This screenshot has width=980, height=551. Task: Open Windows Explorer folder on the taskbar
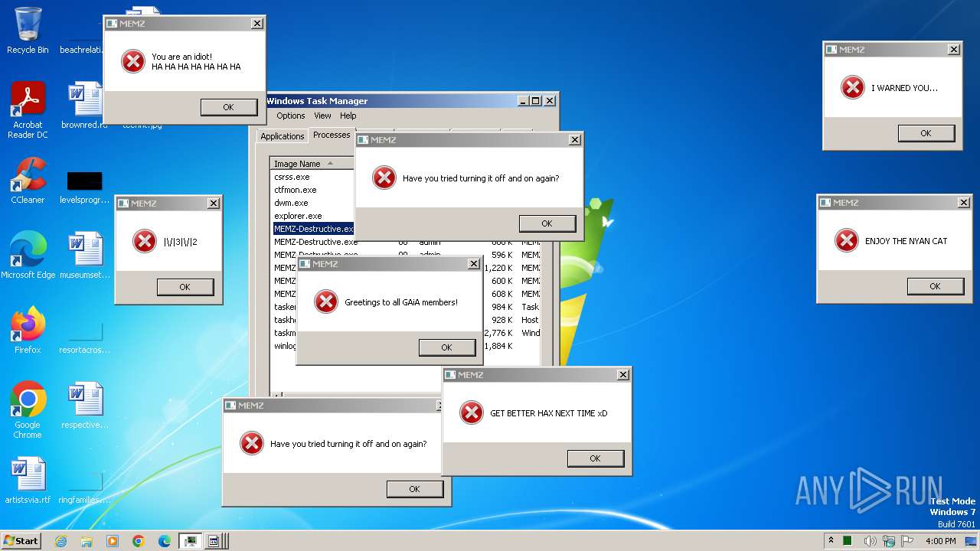click(87, 541)
